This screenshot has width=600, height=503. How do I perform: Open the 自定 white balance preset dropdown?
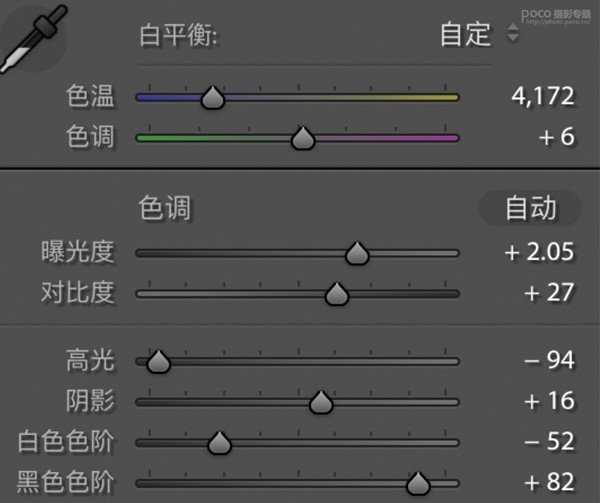tap(479, 34)
